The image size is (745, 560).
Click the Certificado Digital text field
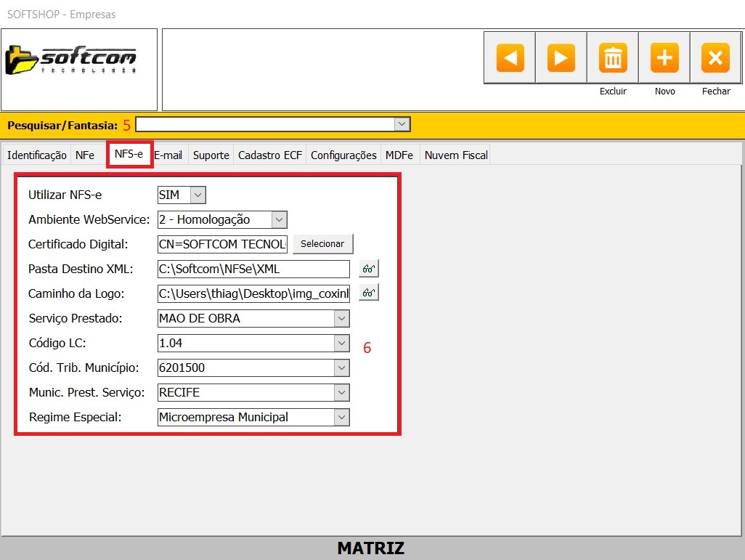(x=222, y=244)
